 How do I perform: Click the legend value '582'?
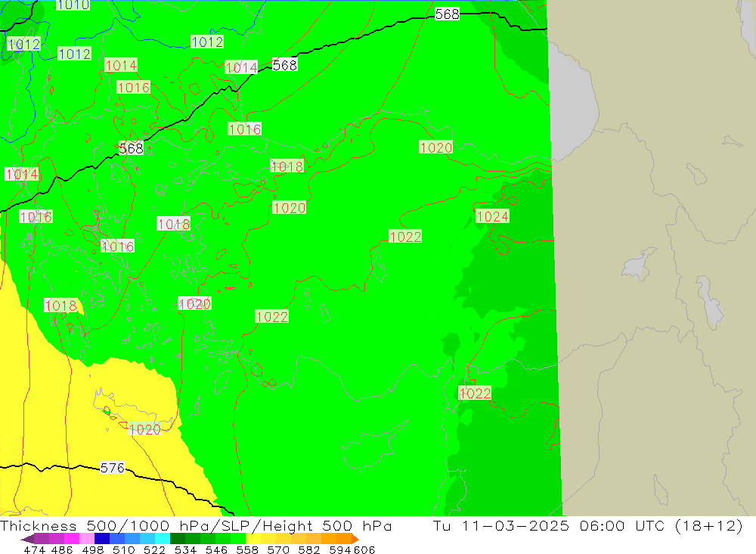(308, 549)
